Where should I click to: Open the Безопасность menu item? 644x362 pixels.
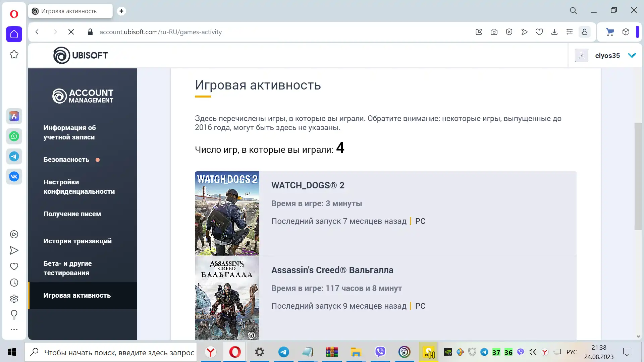click(66, 160)
